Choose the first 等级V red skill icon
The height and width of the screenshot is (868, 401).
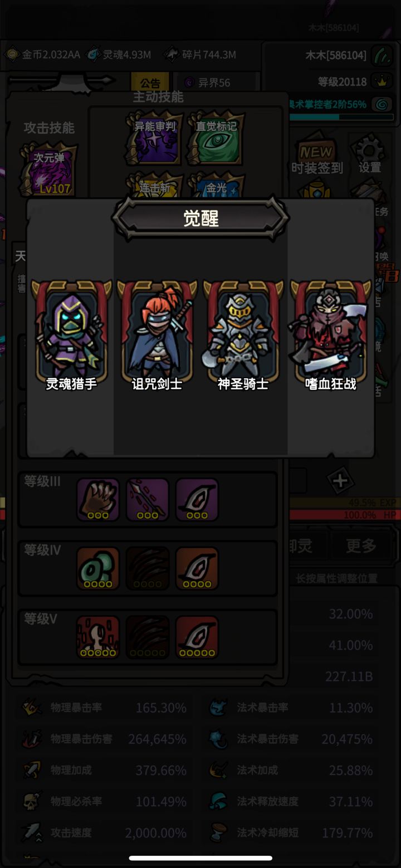tap(98, 637)
